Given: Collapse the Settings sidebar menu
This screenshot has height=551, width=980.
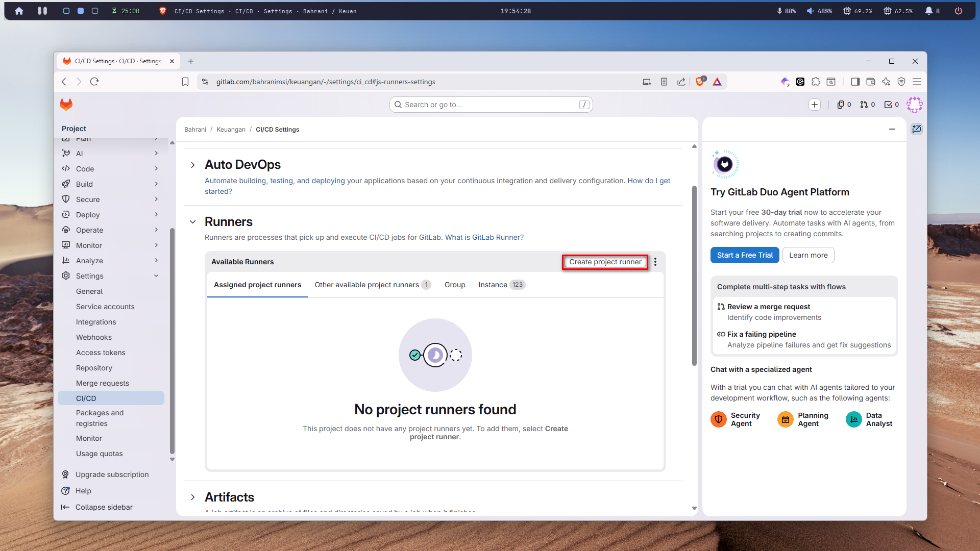Looking at the screenshot, I should pos(111,276).
